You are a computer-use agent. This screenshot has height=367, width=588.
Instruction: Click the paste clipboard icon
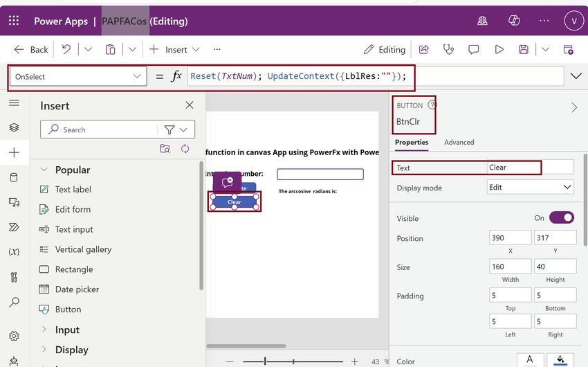(x=110, y=50)
